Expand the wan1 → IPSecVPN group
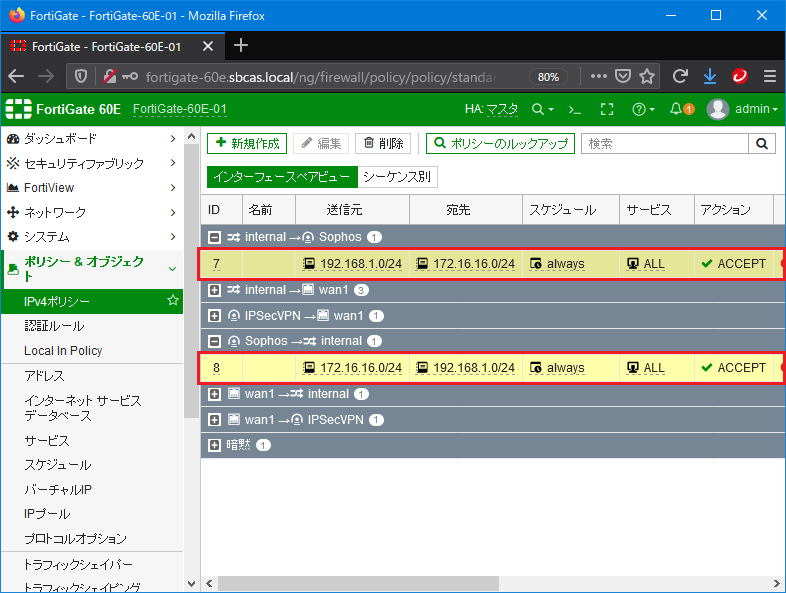 click(214, 420)
